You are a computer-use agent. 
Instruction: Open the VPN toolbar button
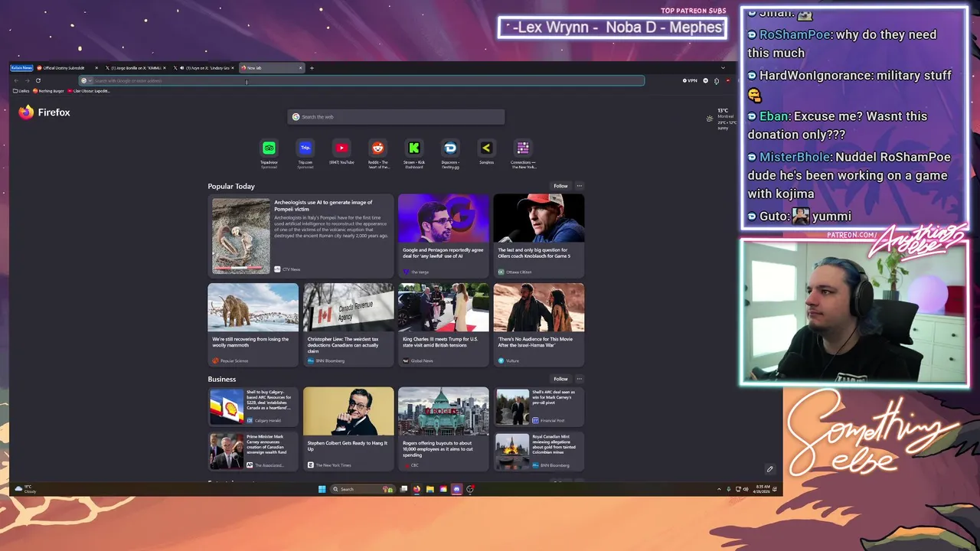click(690, 80)
